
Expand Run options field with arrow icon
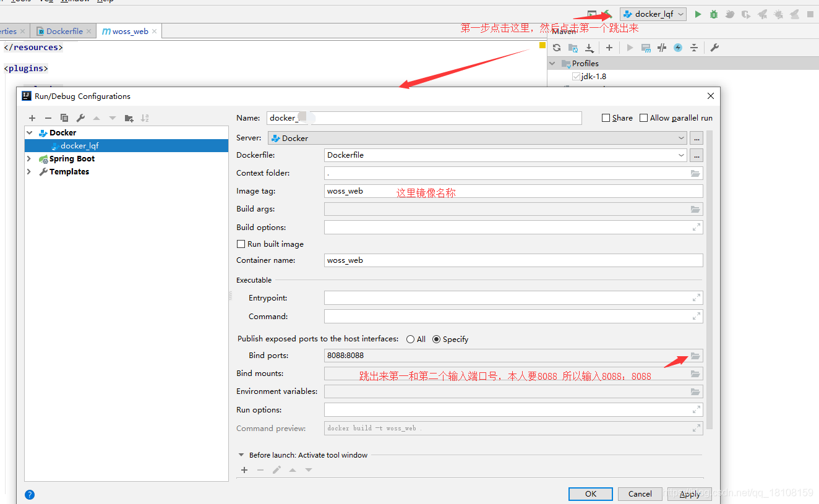tap(696, 410)
